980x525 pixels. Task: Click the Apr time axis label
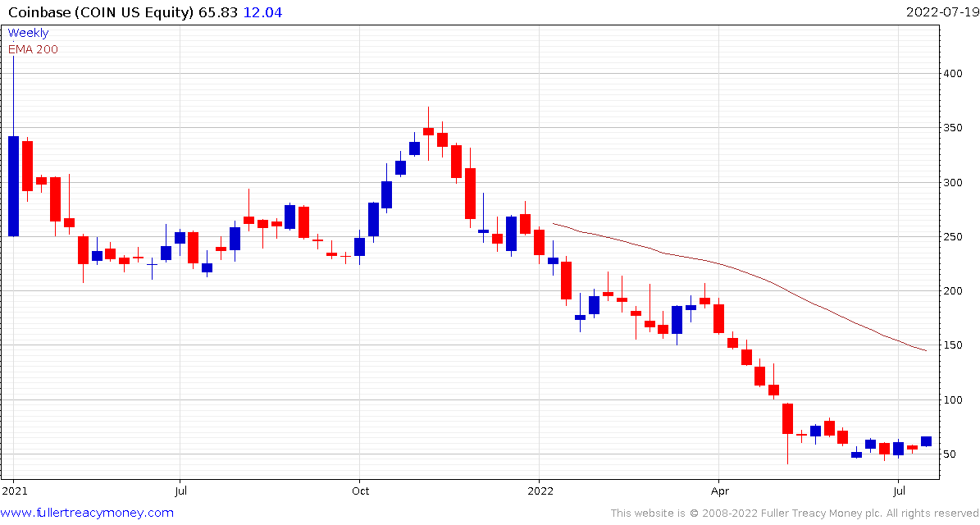click(x=718, y=491)
